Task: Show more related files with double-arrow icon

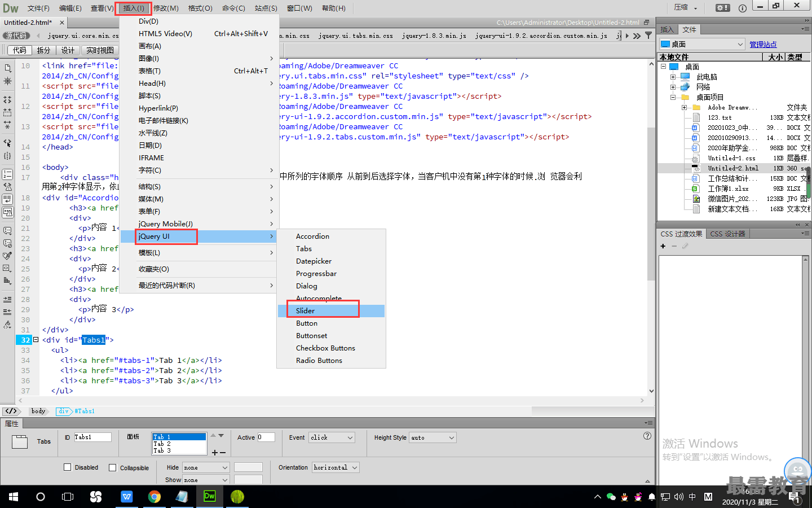Action: pos(637,36)
